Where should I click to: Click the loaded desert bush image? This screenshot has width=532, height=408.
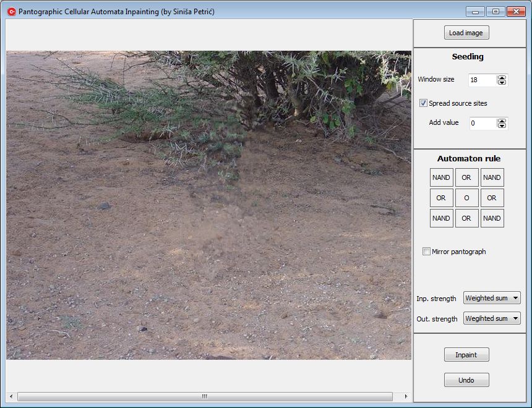tap(208, 205)
